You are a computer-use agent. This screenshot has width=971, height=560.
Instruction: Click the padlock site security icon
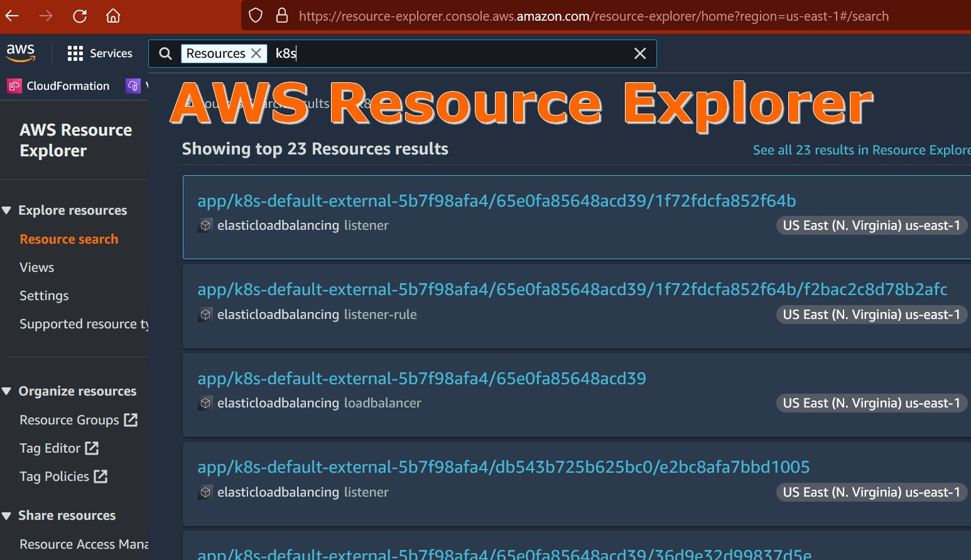(x=282, y=16)
